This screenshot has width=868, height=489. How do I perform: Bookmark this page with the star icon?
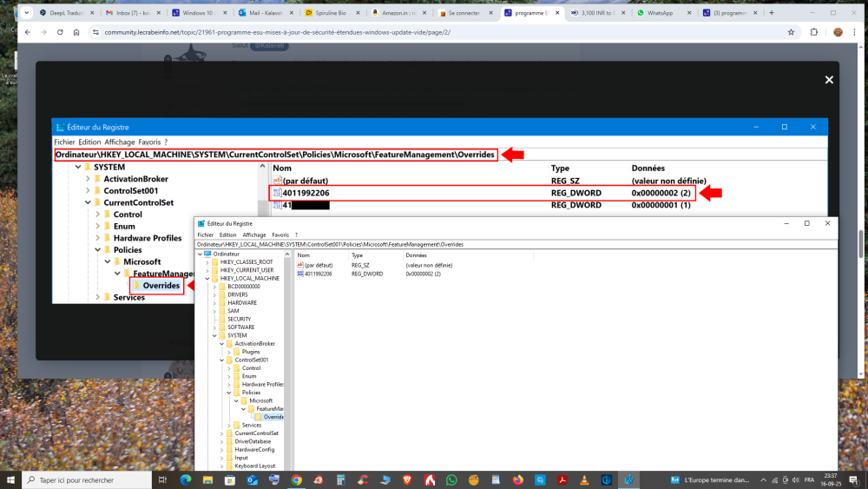click(791, 32)
